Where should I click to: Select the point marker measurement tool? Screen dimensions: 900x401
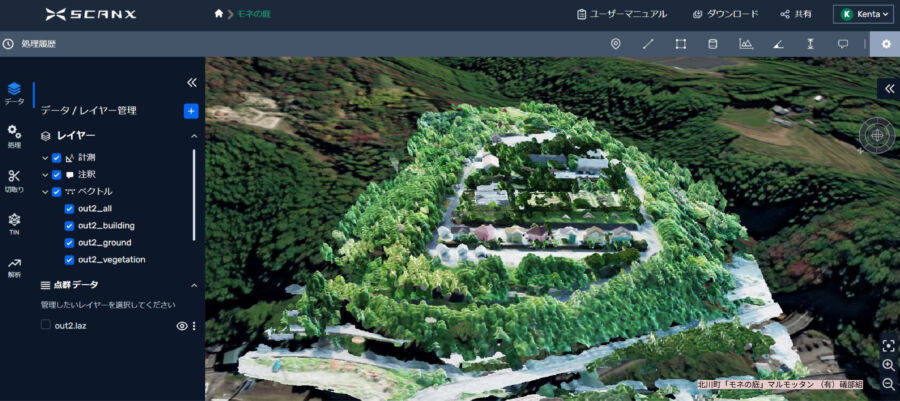pos(616,44)
